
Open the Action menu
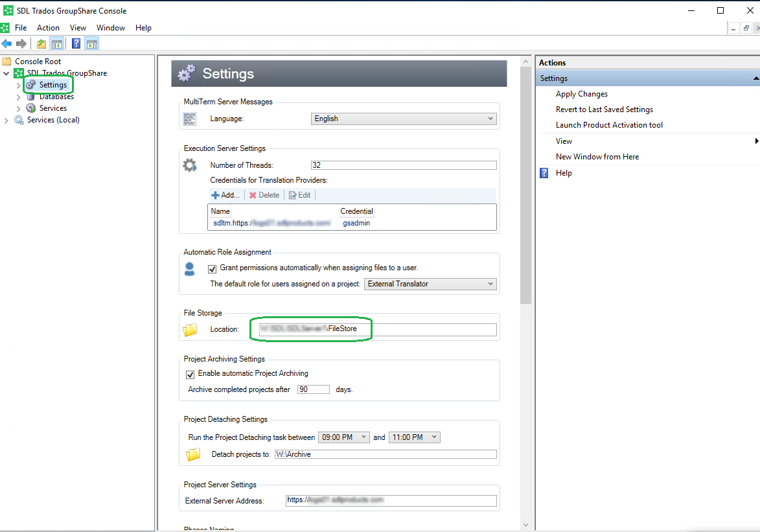(49, 28)
